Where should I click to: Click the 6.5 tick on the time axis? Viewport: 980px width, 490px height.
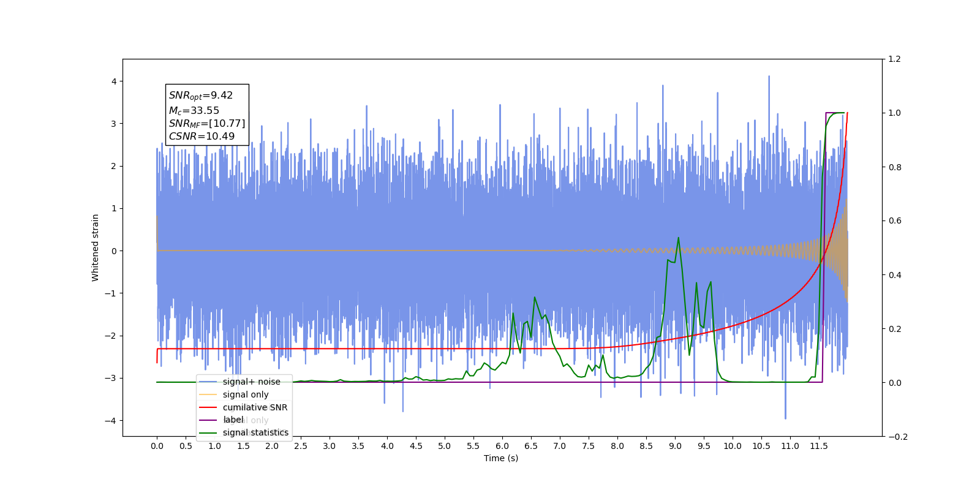[x=531, y=446]
